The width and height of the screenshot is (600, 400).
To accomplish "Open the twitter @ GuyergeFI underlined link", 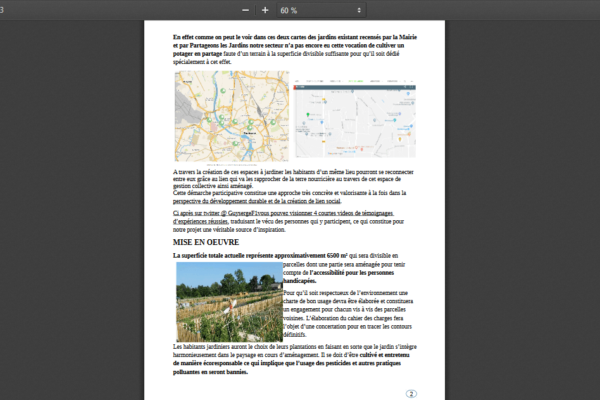I will [x=206, y=214].
